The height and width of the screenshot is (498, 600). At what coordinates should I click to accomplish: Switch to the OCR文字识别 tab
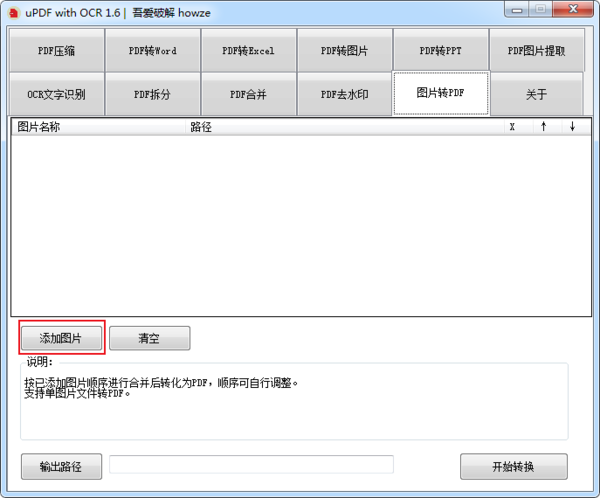click(x=57, y=94)
